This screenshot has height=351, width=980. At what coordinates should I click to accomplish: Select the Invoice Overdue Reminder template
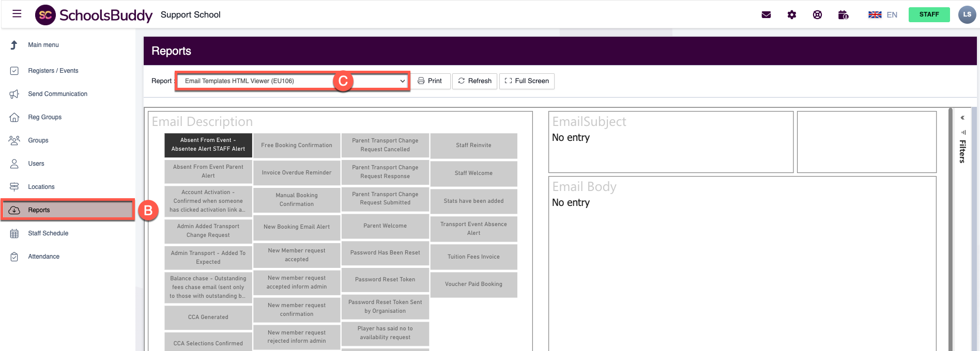(x=297, y=173)
